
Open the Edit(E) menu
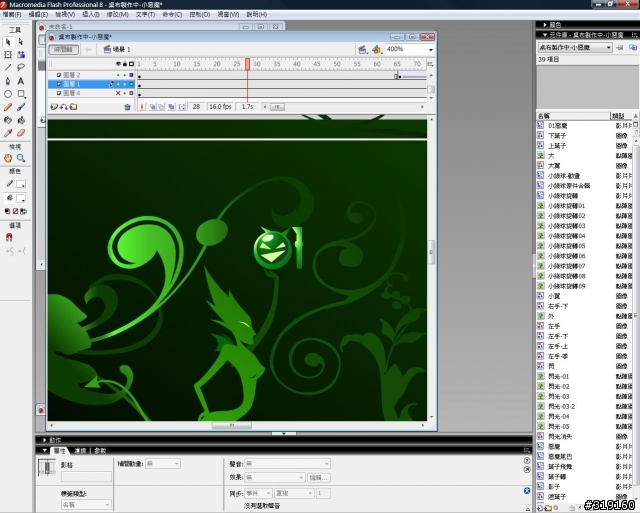point(38,14)
